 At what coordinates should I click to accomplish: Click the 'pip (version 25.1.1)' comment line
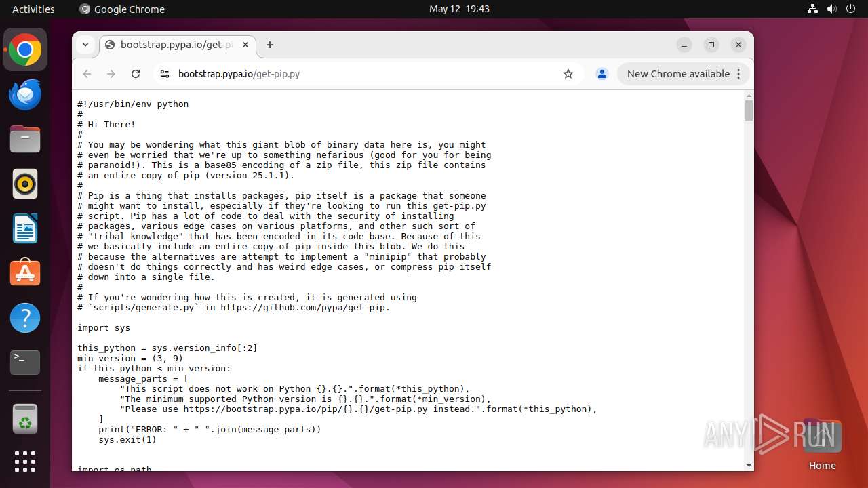(186, 176)
